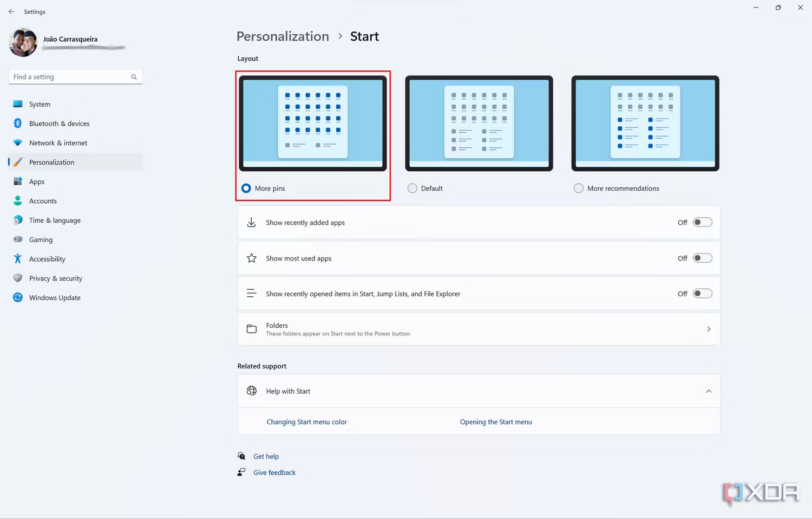812x519 pixels.
Task: Open Time & language category
Action: (76, 220)
